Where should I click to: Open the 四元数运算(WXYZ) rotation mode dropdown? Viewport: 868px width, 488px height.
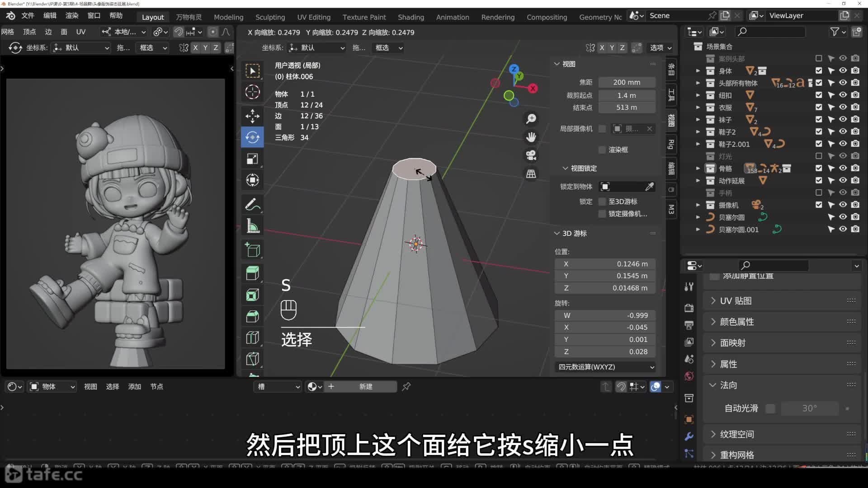[x=605, y=367]
